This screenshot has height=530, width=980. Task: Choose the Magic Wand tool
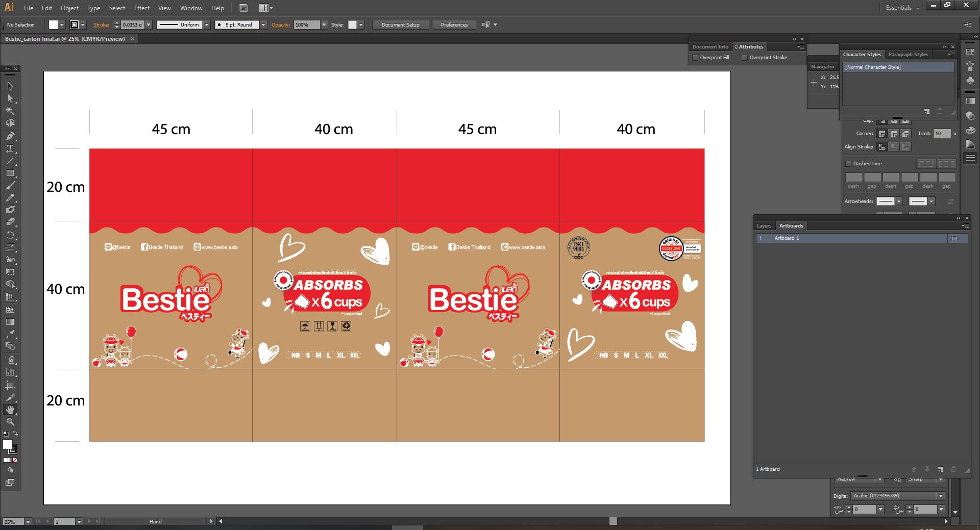[x=10, y=111]
